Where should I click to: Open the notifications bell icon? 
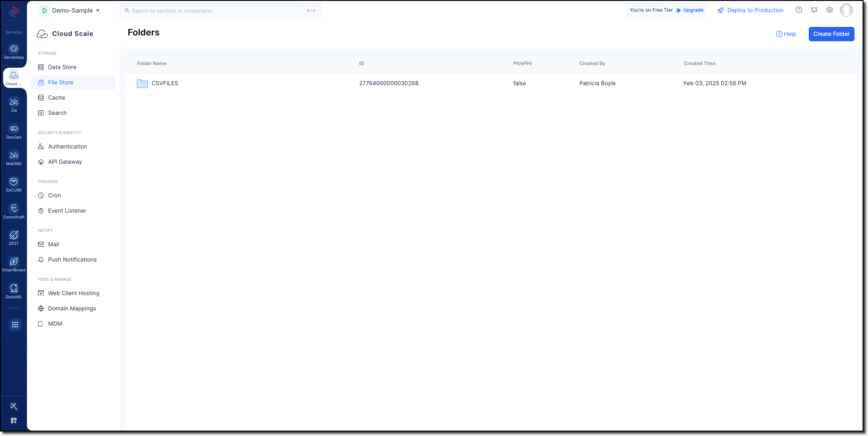click(x=814, y=10)
